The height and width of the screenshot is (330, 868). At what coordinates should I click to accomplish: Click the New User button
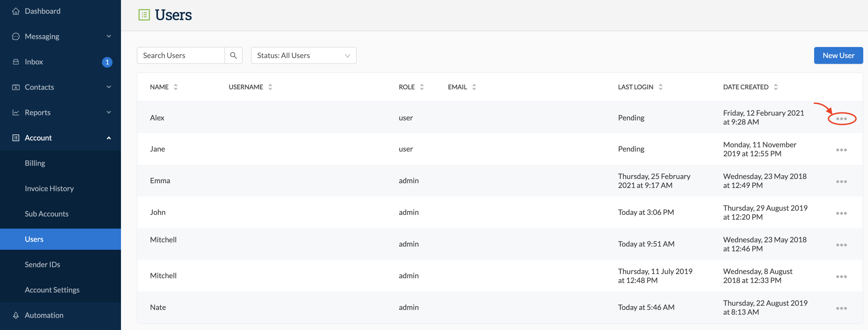(x=838, y=55)
